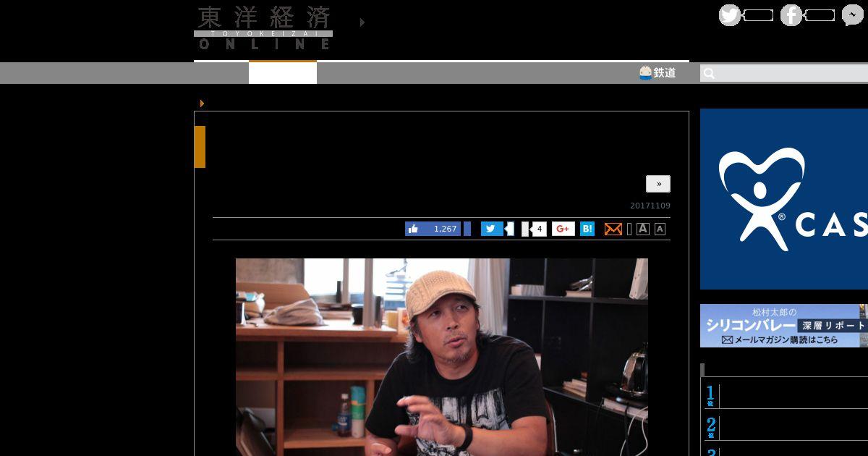Email the article with the orange envelope icon
This screenshot has height=456, width=868.
(x=613, y=229)
